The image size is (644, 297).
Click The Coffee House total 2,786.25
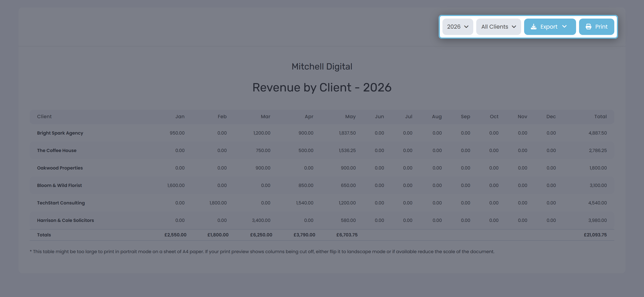(598, 151)
